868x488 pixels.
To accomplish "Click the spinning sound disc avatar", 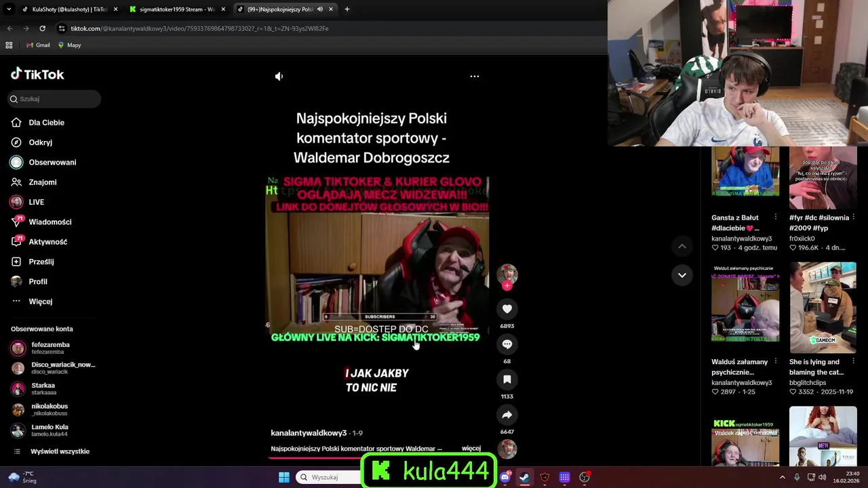I will click(x=507, y=449).
